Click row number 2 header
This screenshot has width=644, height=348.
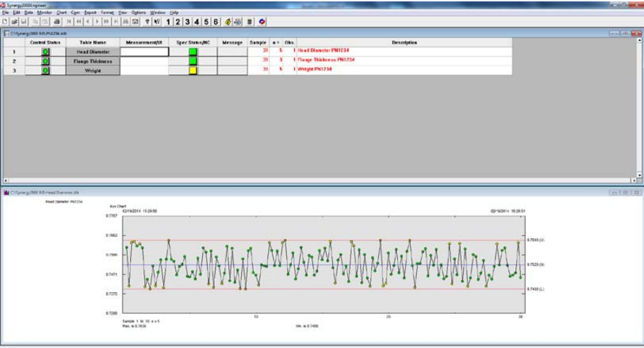[14, 62]
